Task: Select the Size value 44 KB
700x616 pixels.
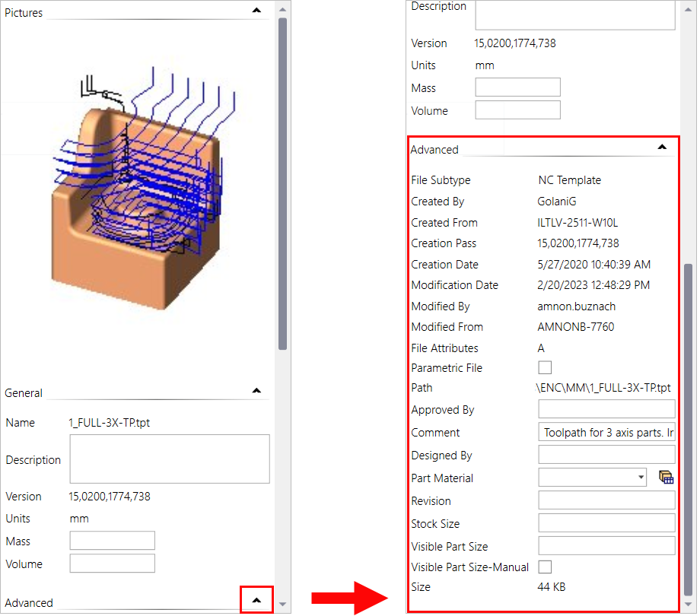Action: pos(552,586)
